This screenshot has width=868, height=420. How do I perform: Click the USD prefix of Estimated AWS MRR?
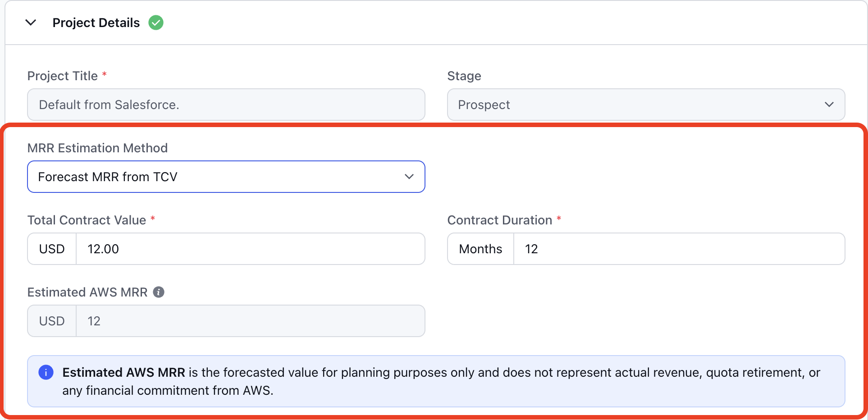pyautogui.click(x=52, y=321)
